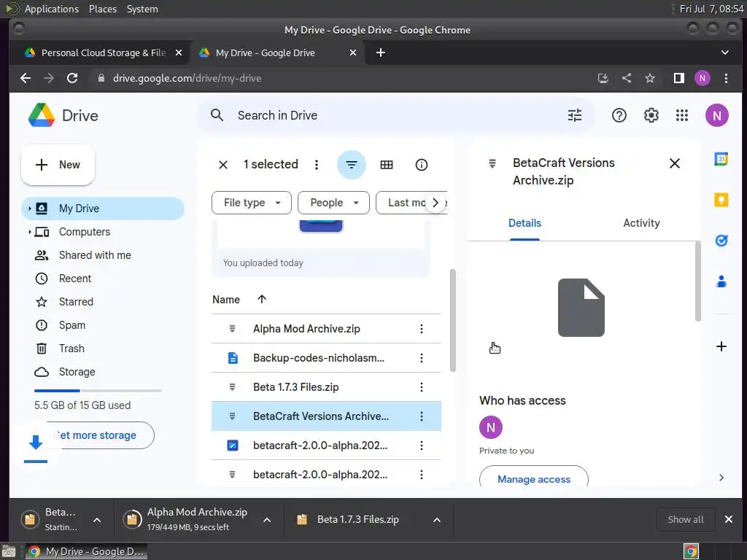Close the BetaCraft details panel
Image resolution: width=747 pixels, height=560 pixels.
pos(674,163)
